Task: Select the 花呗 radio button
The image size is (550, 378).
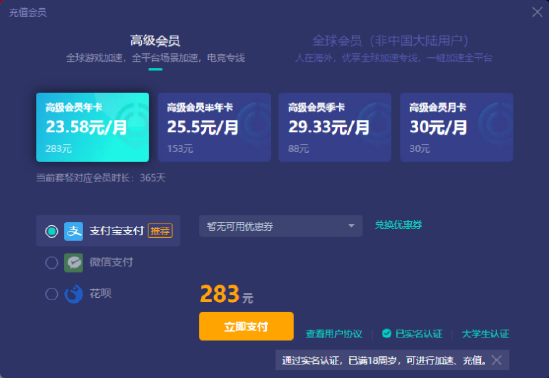Action: [x=52, y=294]
